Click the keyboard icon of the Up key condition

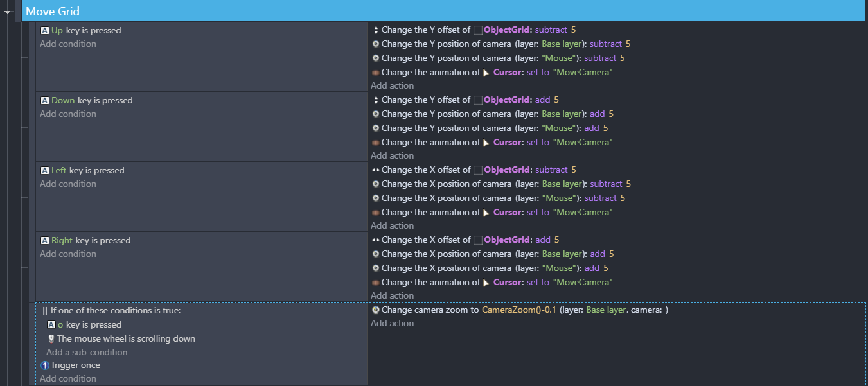(44, 30)
